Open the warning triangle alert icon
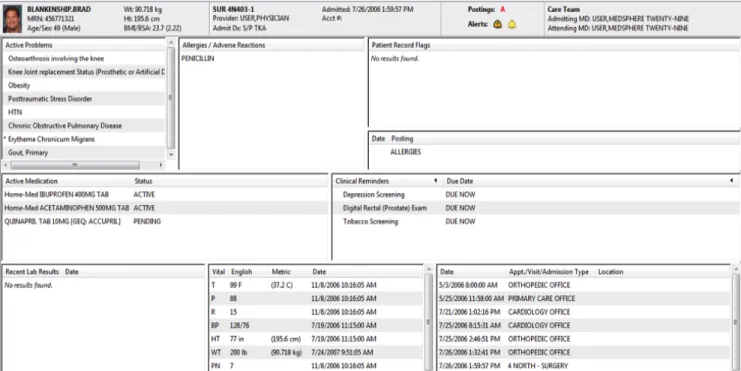This screenshot has height=371, width=741. pos(497,24)
